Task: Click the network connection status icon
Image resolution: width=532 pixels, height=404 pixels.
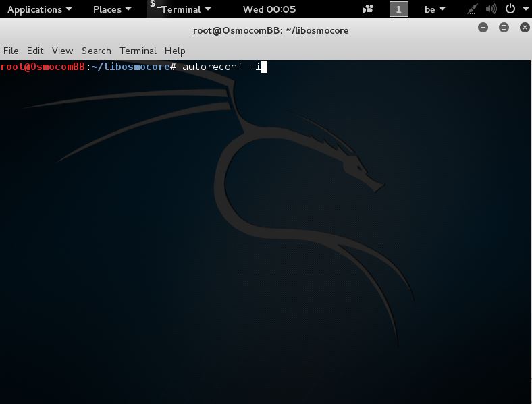Action: pyautogui.click(x=473, y=9)
